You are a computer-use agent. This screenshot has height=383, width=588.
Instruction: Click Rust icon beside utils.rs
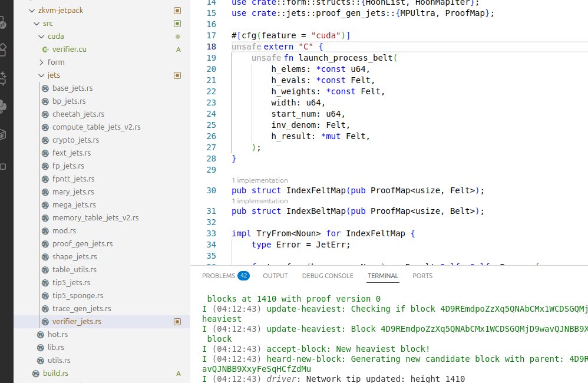coord(41,361)
